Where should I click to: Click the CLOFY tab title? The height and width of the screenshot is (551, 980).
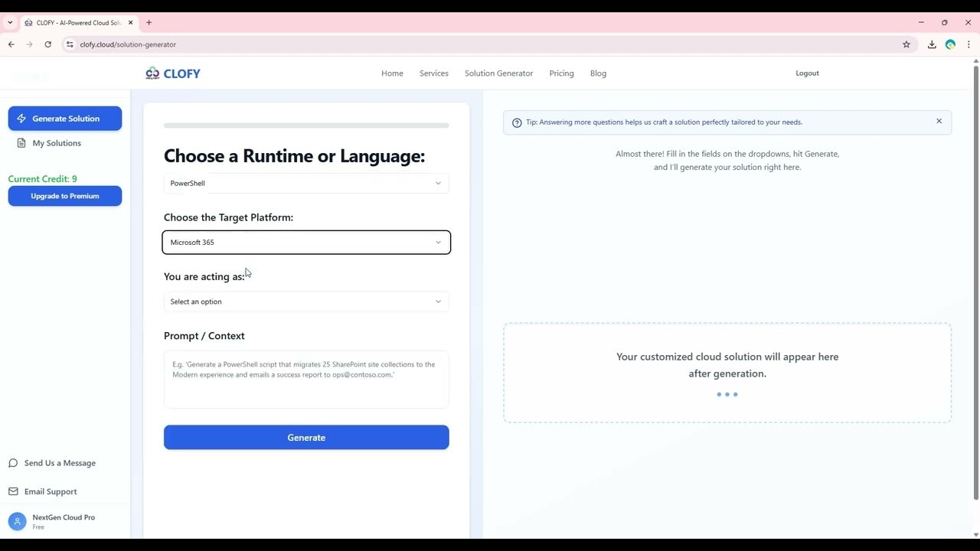tap(79, 22)
